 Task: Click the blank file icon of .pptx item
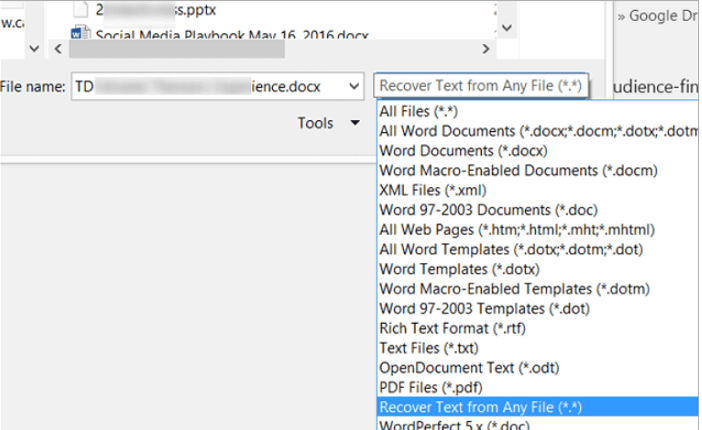coord(80,9)
